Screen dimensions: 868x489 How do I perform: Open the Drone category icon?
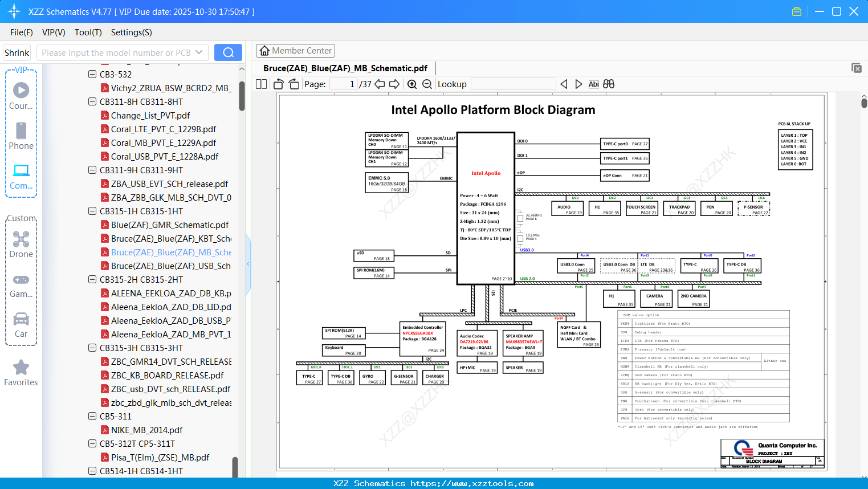coord(21,239)
